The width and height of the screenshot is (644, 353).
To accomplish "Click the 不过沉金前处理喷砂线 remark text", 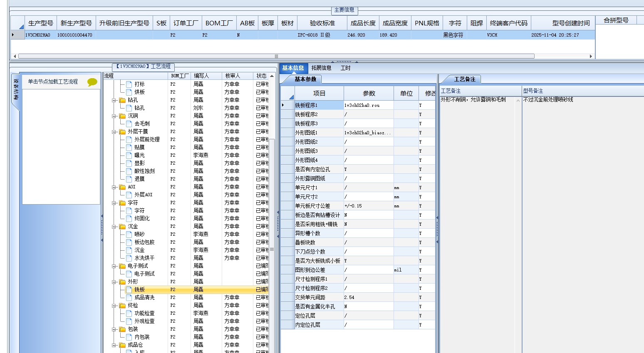I will pos(548,100).
